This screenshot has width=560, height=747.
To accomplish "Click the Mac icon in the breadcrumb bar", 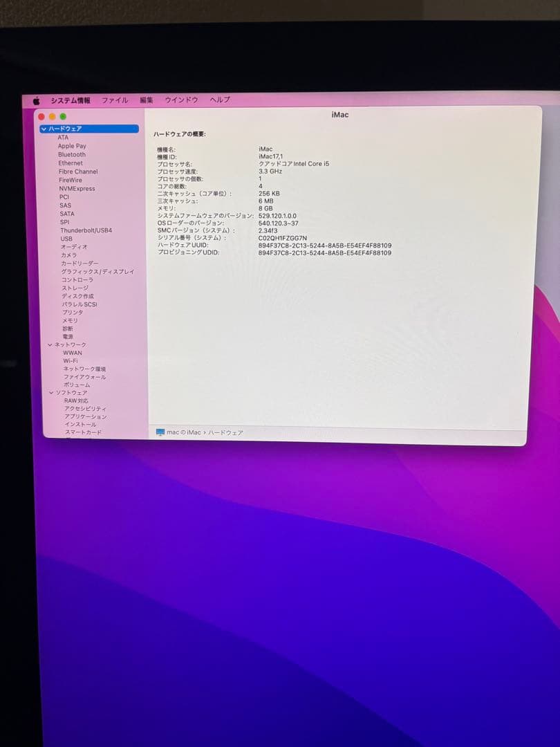I will 162,432.
